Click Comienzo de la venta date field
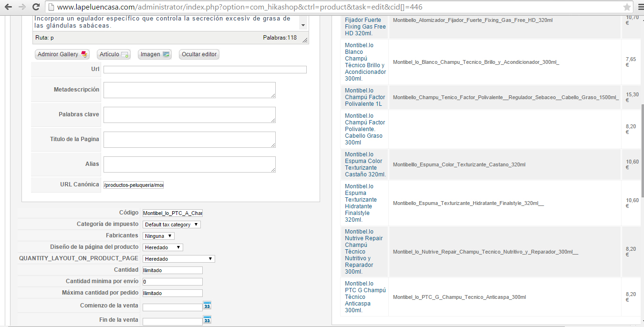Viewport: 644px width, 327px height. click(x=173, y=307)
